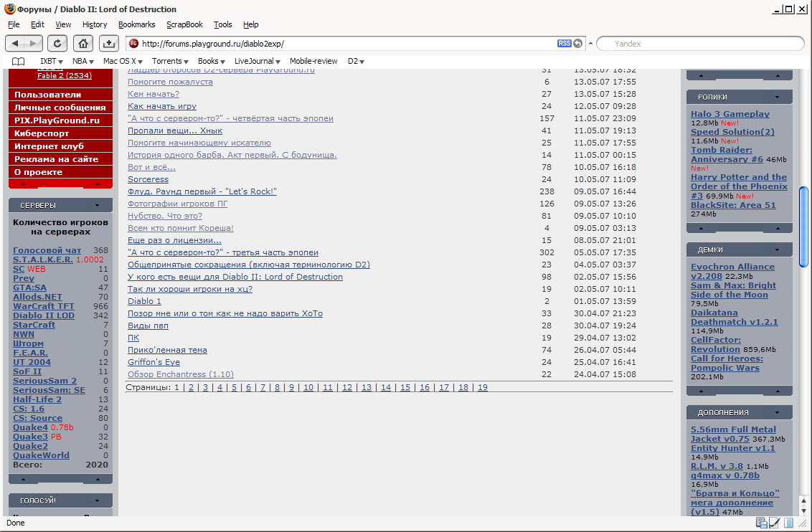Expand the IXBT bookmarks folder
Image resolution: width=812 pixels, height=532 pixels.
coord(51,61)
